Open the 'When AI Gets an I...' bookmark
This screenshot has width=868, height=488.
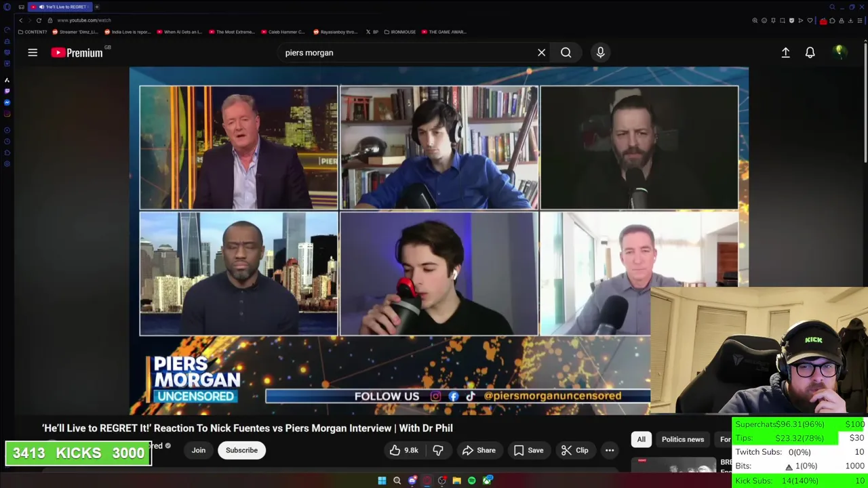click(180, 32)
